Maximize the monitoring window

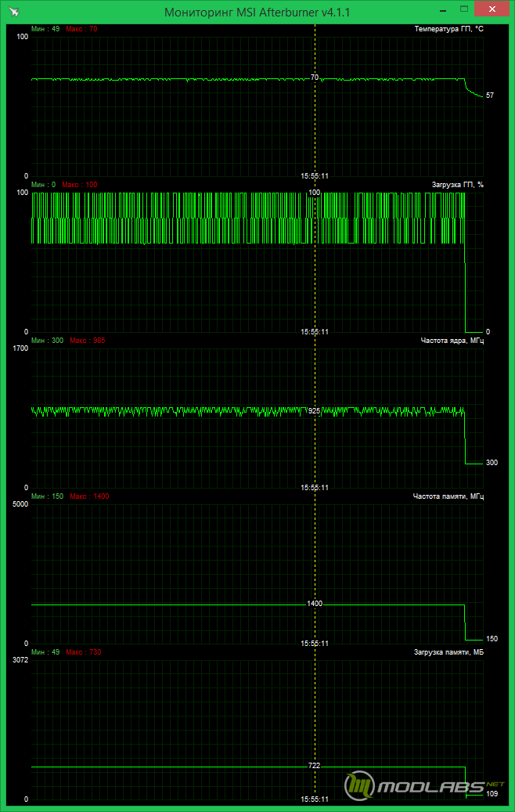point(464,9)
